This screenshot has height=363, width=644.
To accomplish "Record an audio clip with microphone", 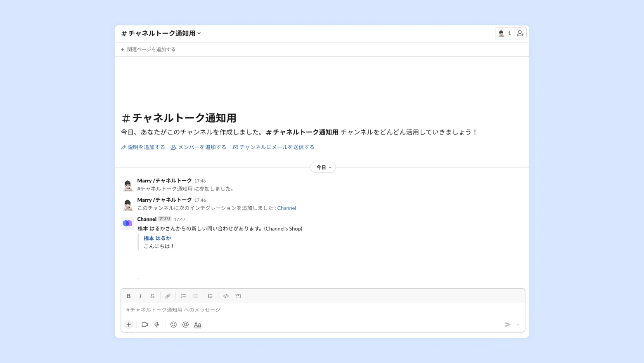I will click(x=157, y=325).
